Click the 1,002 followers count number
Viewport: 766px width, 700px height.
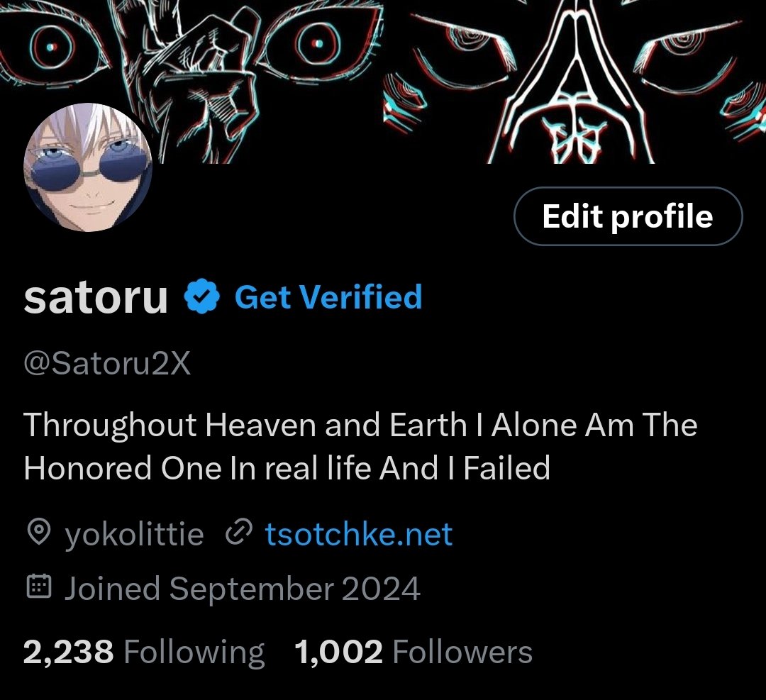coord(338,652)
